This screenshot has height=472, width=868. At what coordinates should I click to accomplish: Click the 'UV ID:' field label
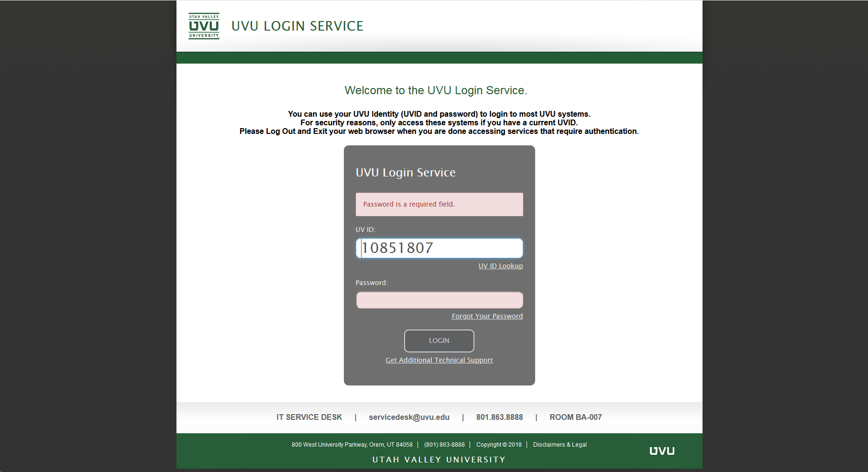pyautogui.click(x=365, y=230)
